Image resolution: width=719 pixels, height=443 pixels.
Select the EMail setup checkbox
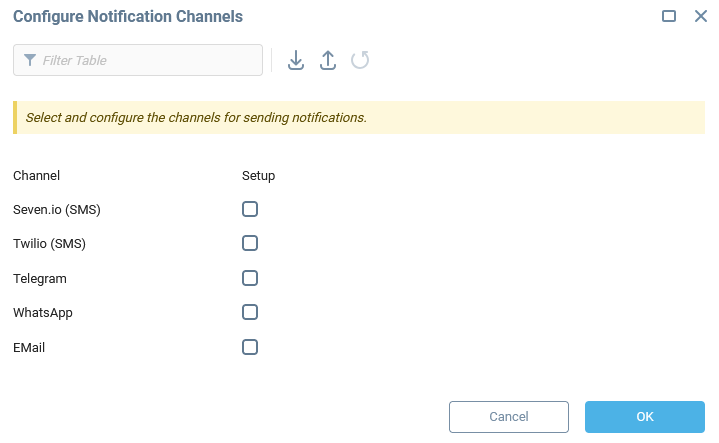[250, 347]
